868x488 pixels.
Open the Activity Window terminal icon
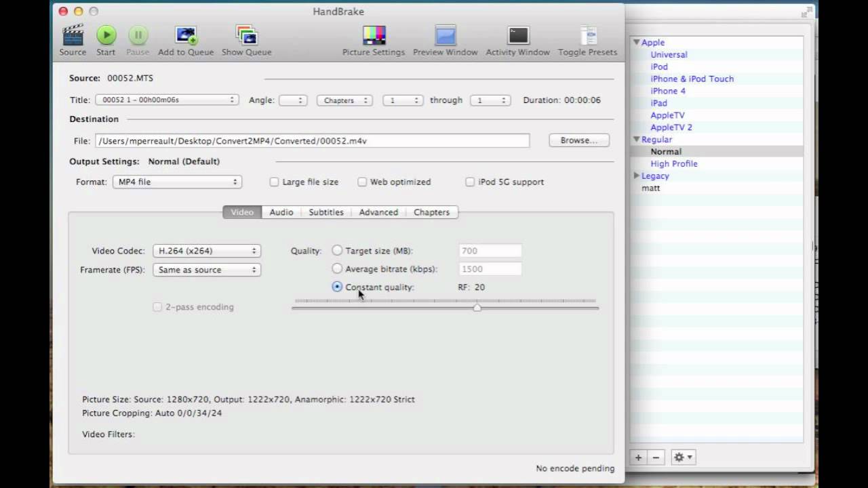518,35
